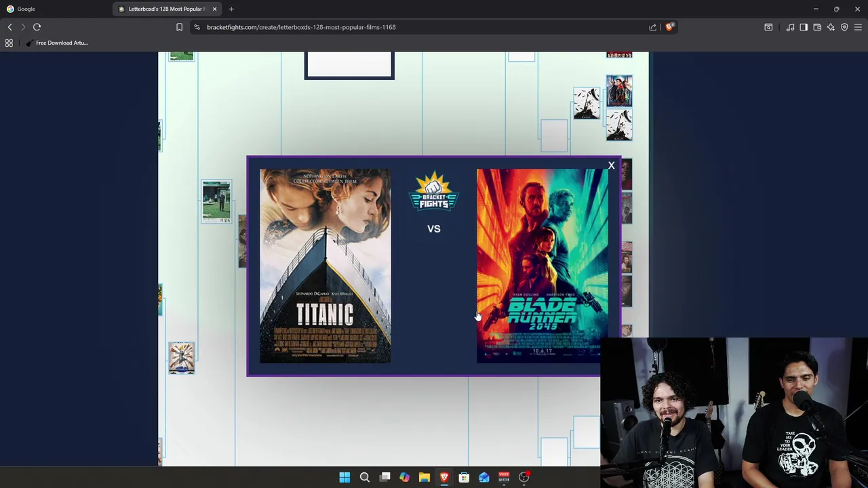The height and width of the screenshot is (488, 868).
Task: Open the Windows Start menu
Action: 344,477
